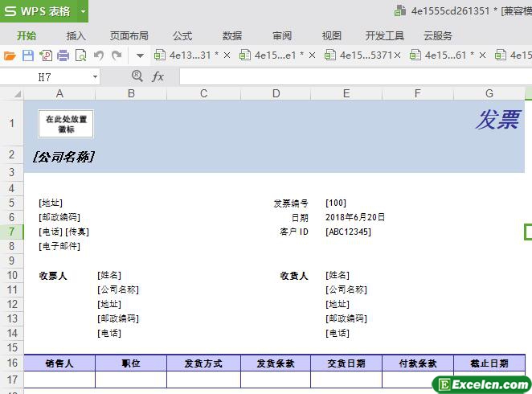The width and height of the screenshot is (532, 394).
Task: Click the Name Box showing H7
Action: (45, 77)
